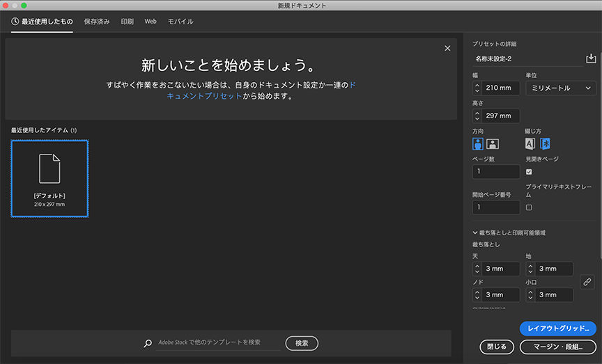Viewport: 602px width, 364px height.
Task: Select landscape orientation icon
Action: pos(493,144)
